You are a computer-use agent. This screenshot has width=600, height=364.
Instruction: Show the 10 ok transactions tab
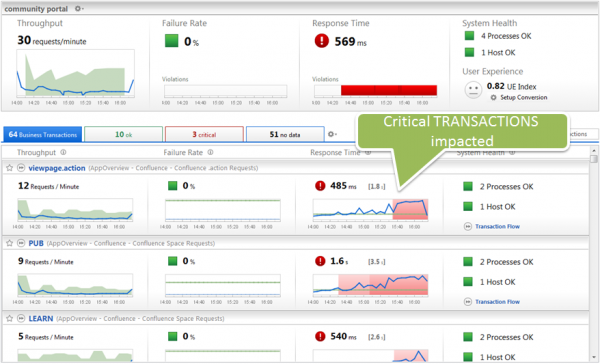[123, 134]
